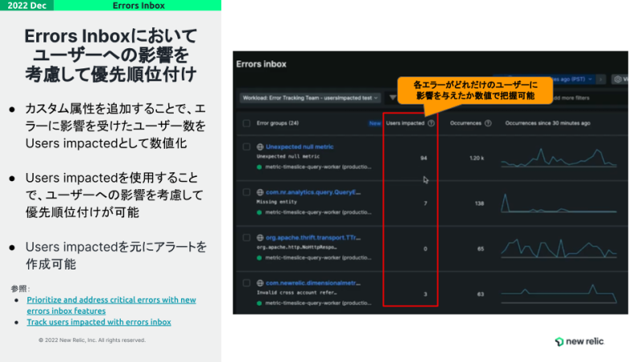This screenshot has width=644, height=362.
Task: Click the Occurrences since 30 minutes ago header
Action: click(x=547, y=123)
